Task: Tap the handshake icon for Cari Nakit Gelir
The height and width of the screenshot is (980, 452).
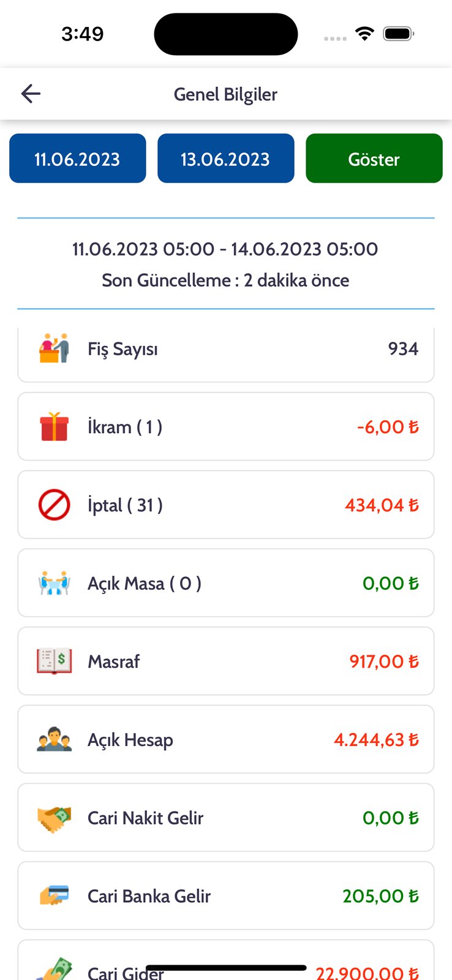Action: (x=54, y=818)
